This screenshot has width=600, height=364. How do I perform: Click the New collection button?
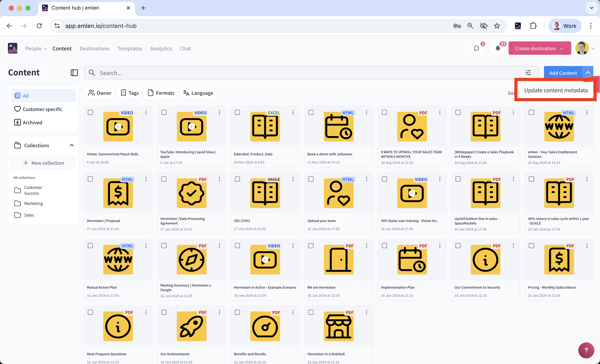tap(43, 163)
